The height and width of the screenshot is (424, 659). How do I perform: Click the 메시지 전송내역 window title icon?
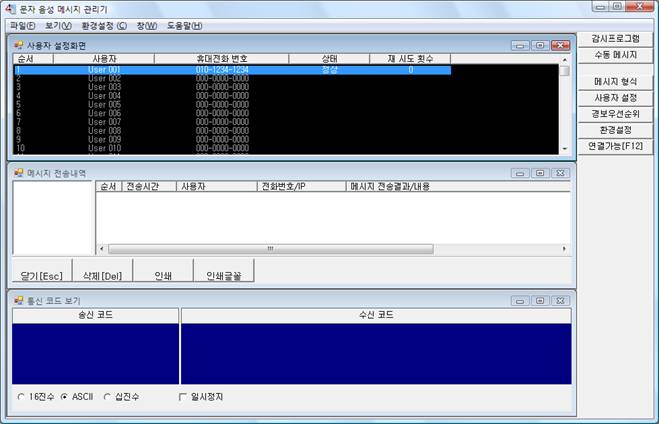coord(18,173)
